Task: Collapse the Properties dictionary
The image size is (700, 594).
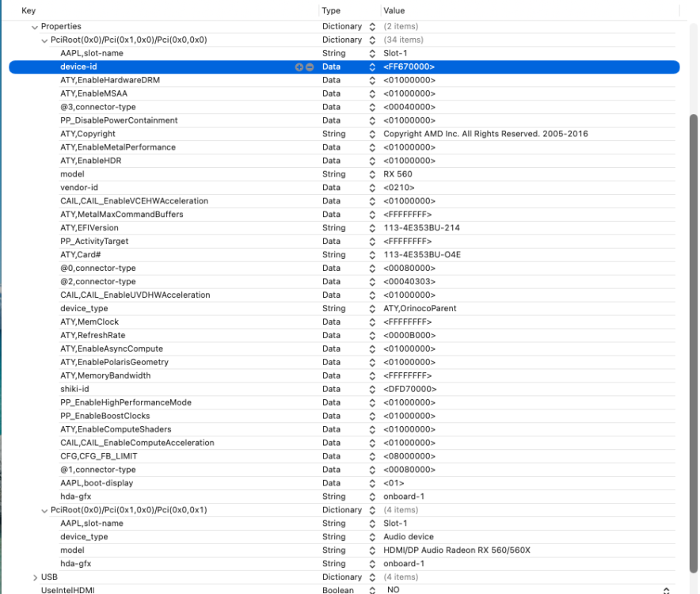Action: 35,27
